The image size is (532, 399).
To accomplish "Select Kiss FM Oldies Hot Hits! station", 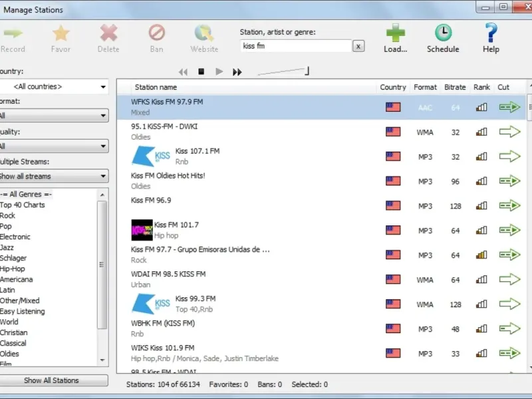I will click(322, 181).
